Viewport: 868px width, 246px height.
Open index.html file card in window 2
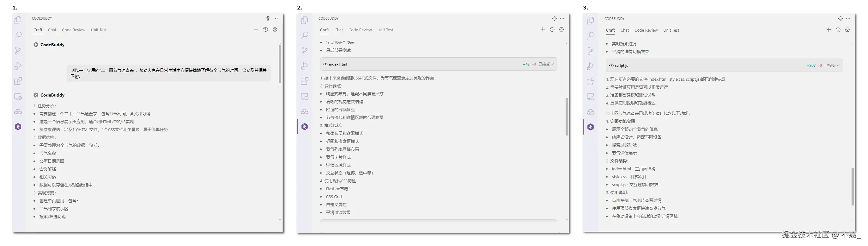438,64
